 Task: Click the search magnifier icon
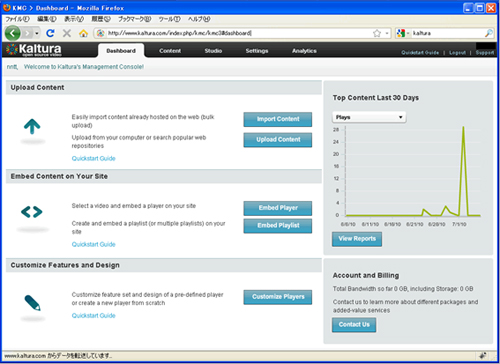489,33
